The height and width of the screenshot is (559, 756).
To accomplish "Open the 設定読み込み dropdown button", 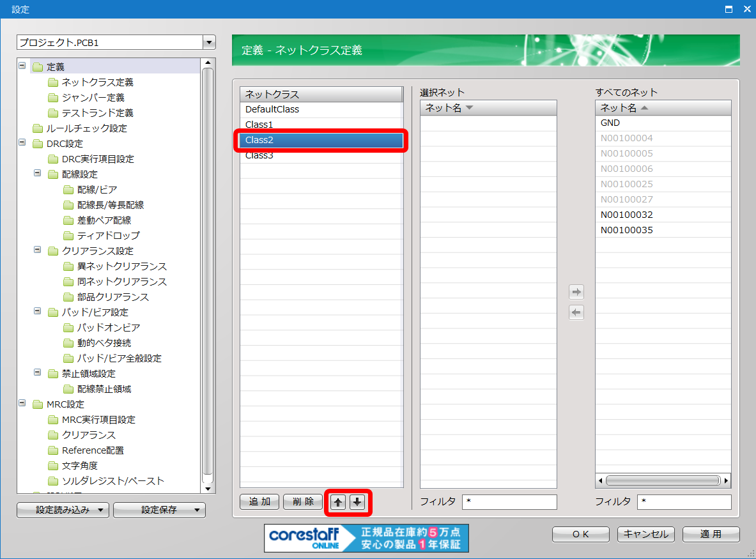I will point(63,510).
